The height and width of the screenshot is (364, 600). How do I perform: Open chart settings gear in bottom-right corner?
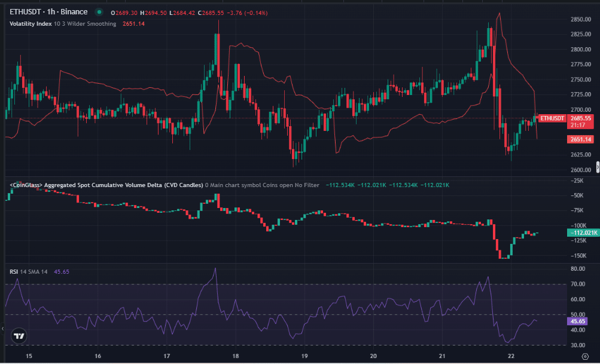coord(583,354)
